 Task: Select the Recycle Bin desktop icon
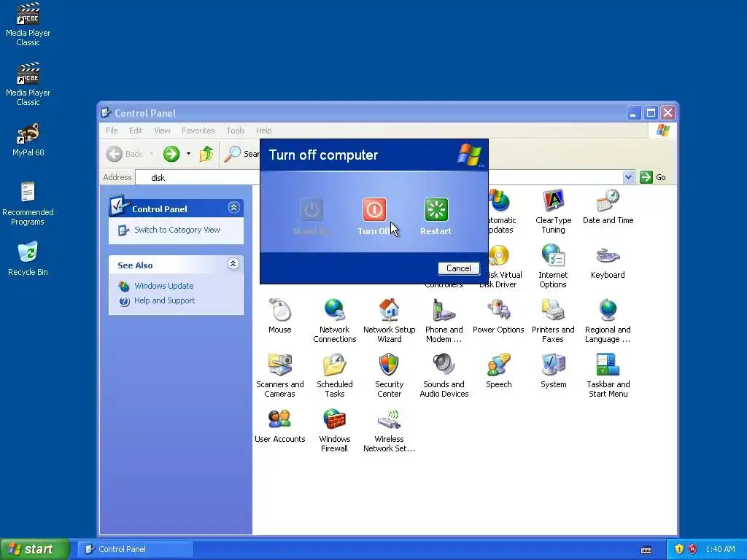28,259
